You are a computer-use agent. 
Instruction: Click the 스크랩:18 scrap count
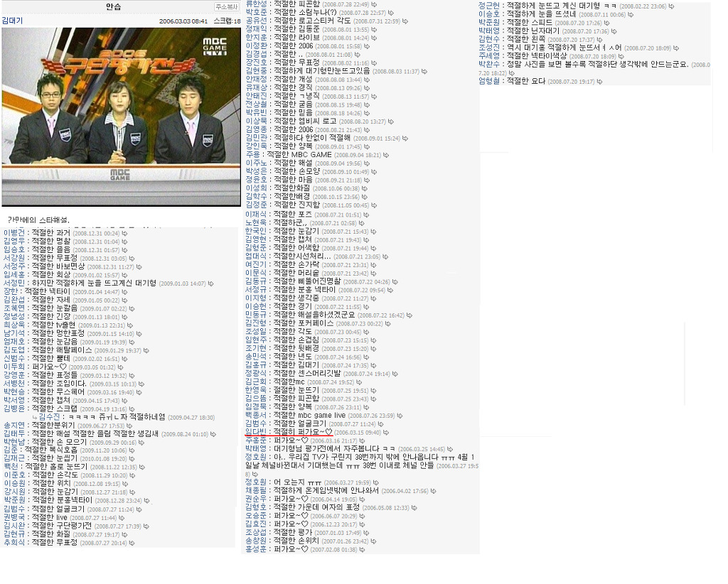[x=227, y=21]
